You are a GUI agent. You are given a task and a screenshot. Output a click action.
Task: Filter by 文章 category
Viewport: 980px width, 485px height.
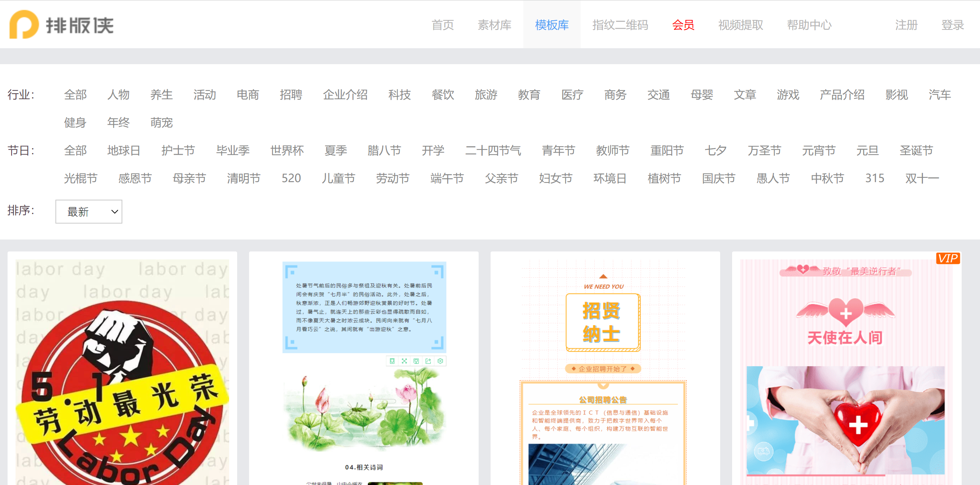[x=745, y=94]
